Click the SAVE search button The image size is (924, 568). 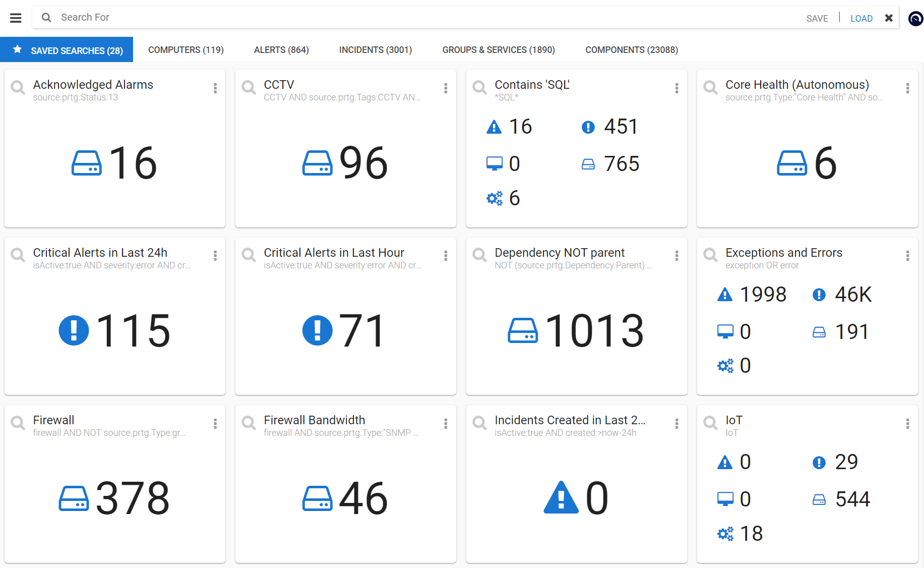click(817, 19)
